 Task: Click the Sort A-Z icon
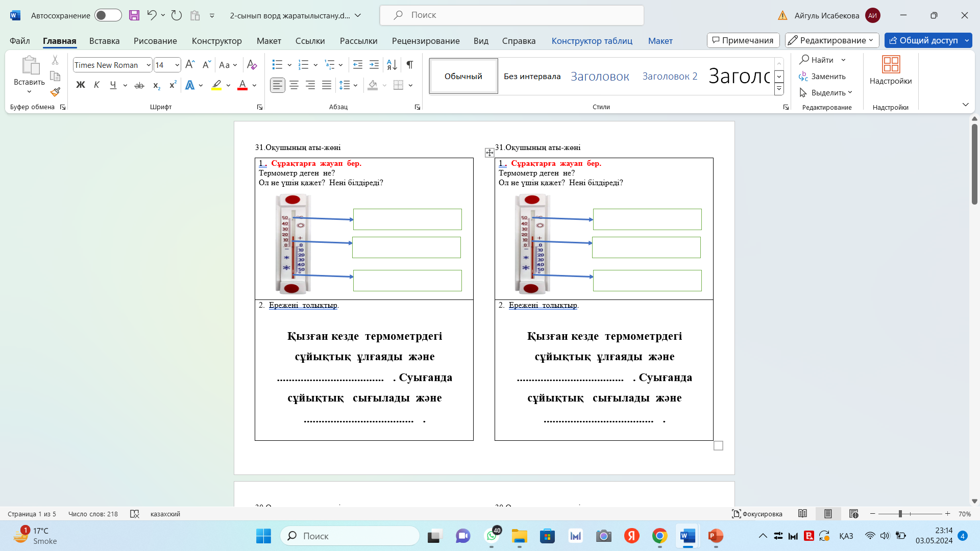[392, 65]
